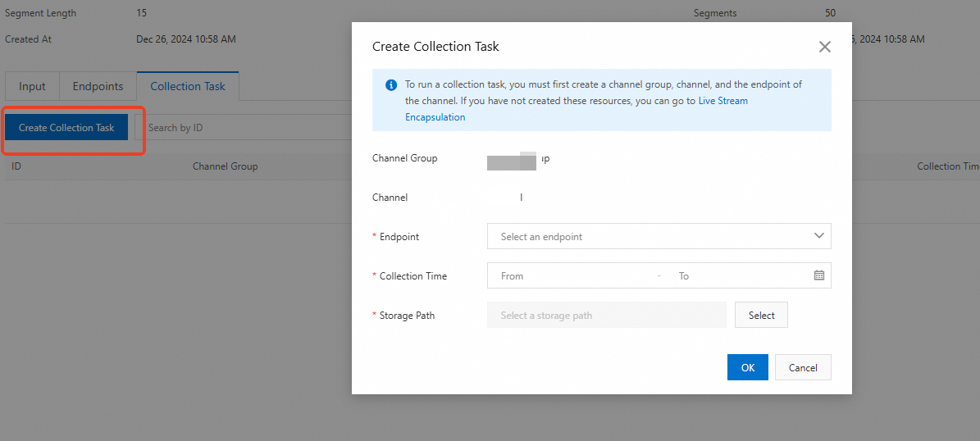Cancel the Create Collection Task dialog
The width and height of the screenshot is (980, 441).
point(803,367)
